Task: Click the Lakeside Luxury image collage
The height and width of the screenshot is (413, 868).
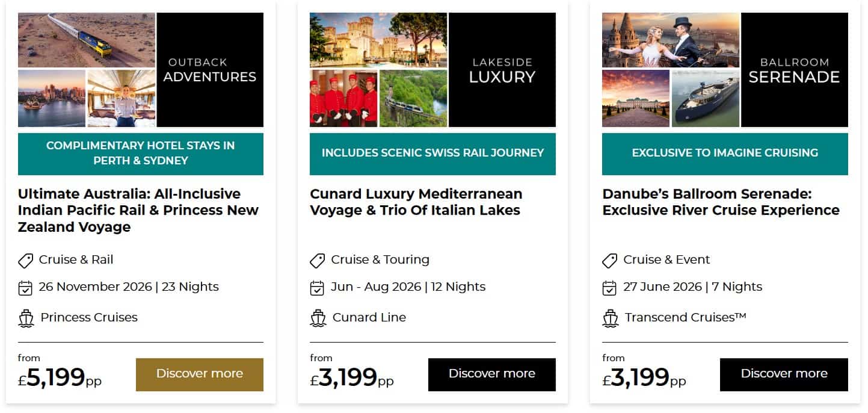Action: [x=432, y=70]
